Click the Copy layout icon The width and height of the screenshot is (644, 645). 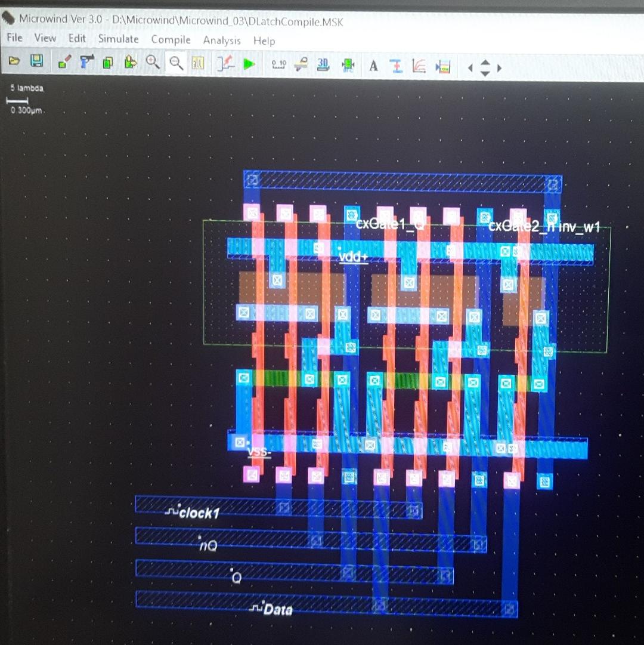[x=107, y=62]
